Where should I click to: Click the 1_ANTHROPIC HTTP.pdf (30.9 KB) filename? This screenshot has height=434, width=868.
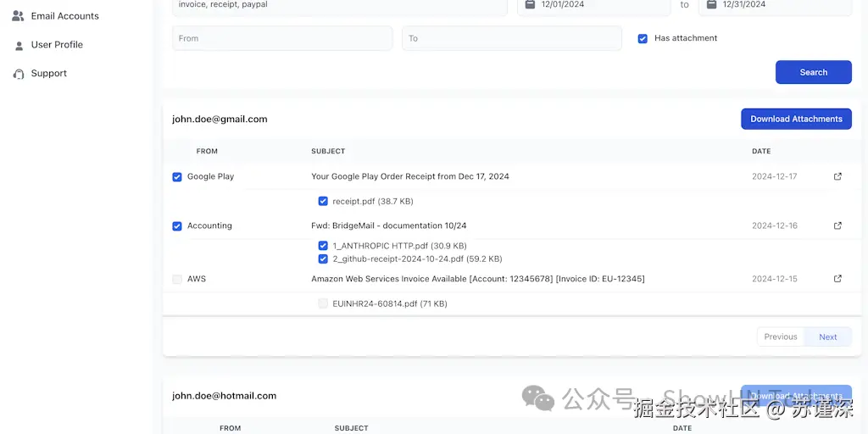click(399, 246)
